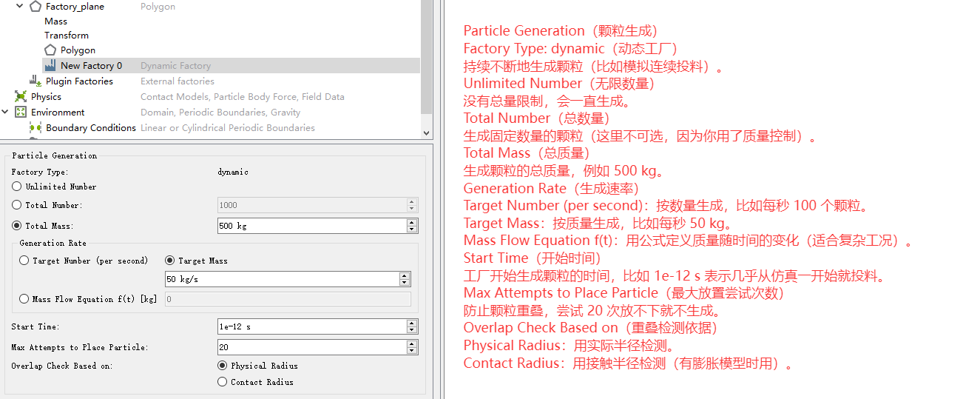Image resolution: width=980 pixels, height=399 pixels.
Task: Click the Plugin Factories icon
Action: pyautogui.click(x=35, y=81)
